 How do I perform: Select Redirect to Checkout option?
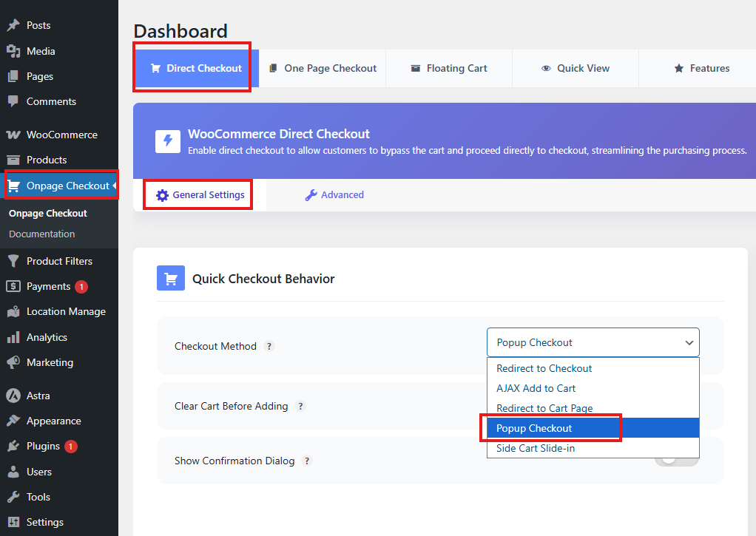(x=593, y=368)
